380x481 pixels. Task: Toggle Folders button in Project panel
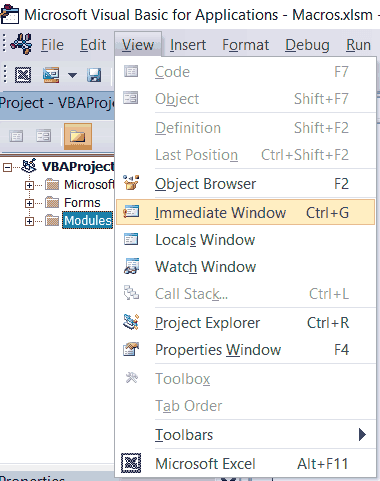click(x=77, y=136)
